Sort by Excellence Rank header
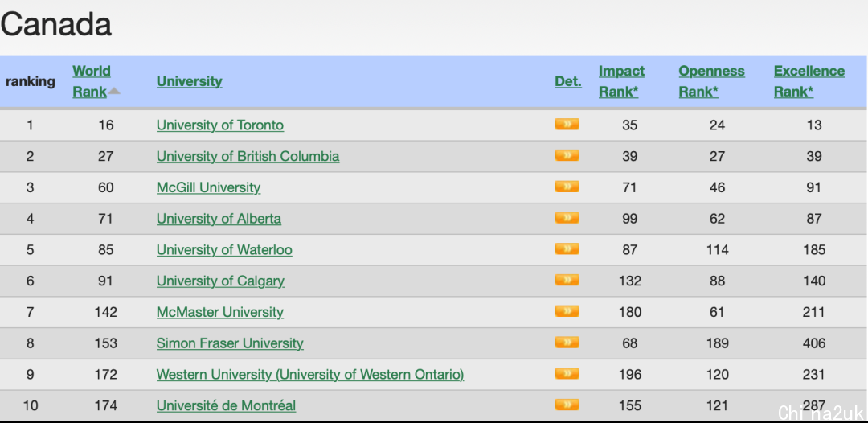 click(x=809, y=81)
